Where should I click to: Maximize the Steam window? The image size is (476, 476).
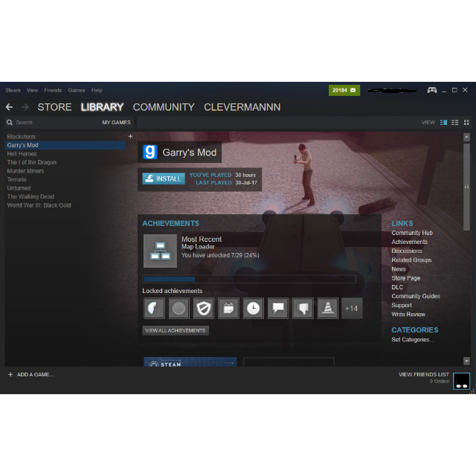[x=454, y=90]
